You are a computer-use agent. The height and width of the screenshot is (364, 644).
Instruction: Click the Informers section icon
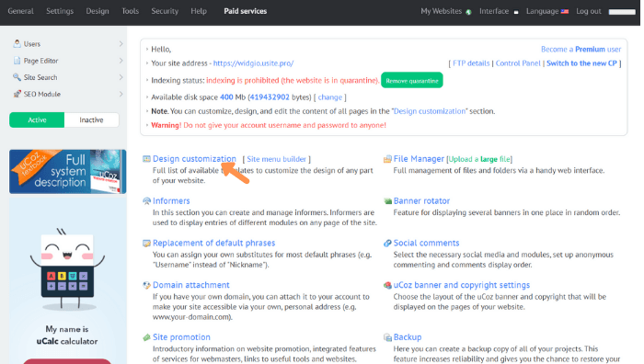[x=146, y=201]
